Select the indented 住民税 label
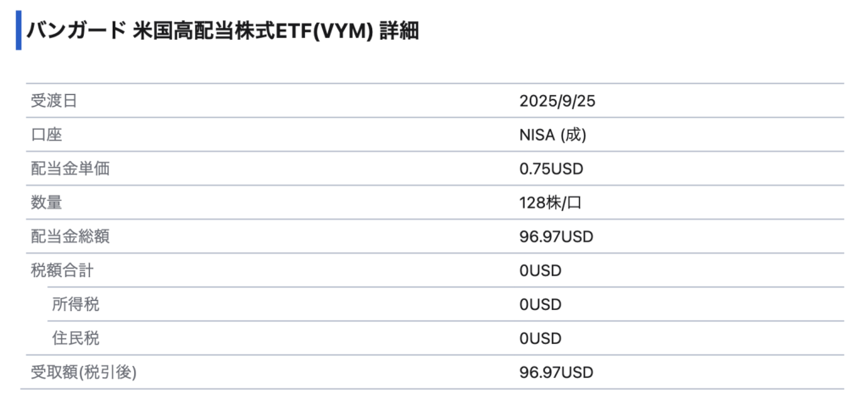This screenshot has height=405, width=868. point(75,338)
